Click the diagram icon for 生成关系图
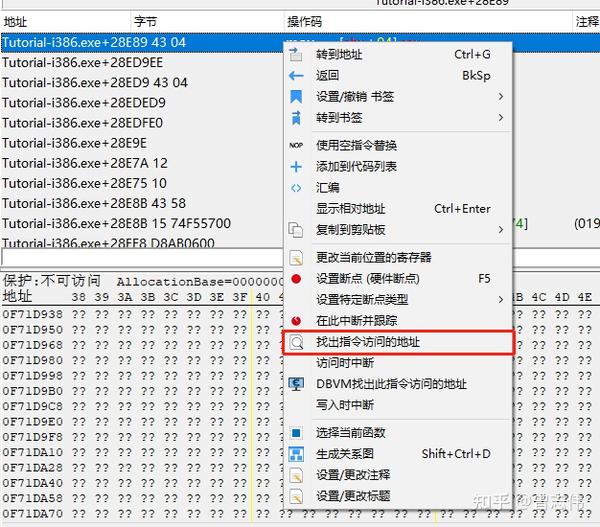Screen dimensions: 600x527 coord(296,454)
